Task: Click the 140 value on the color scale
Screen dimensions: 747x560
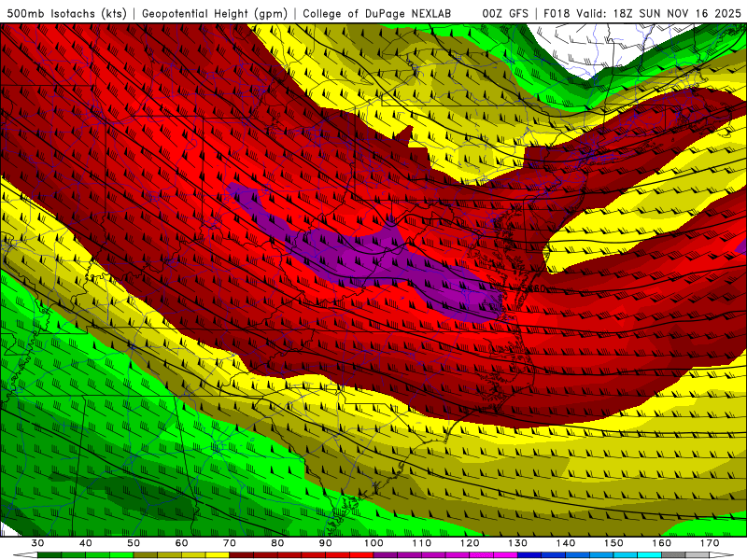Action: coord(566,543)
